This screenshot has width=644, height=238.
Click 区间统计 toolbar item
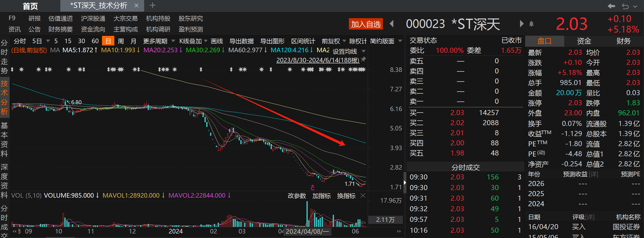(x=303, y=41)
